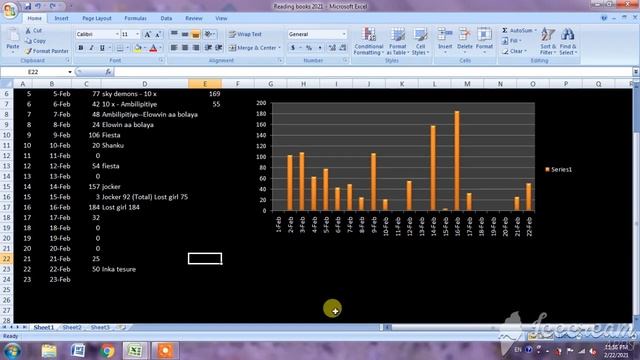Toggle Underline formatting
Viewport: 640px width, 360px height.
click(102, 48)
